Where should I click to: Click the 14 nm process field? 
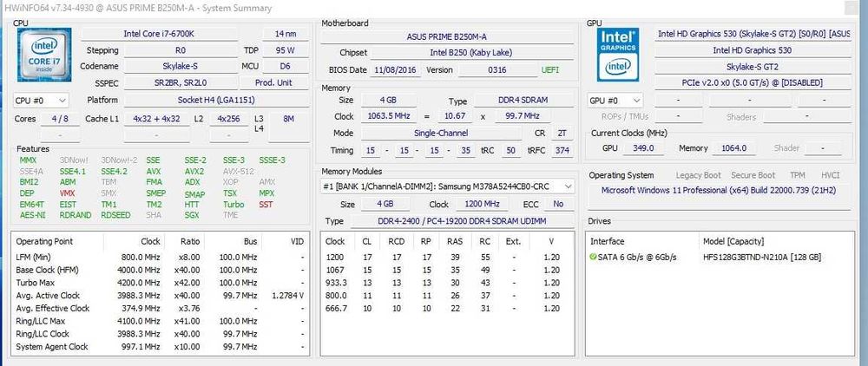click(285, 34)
